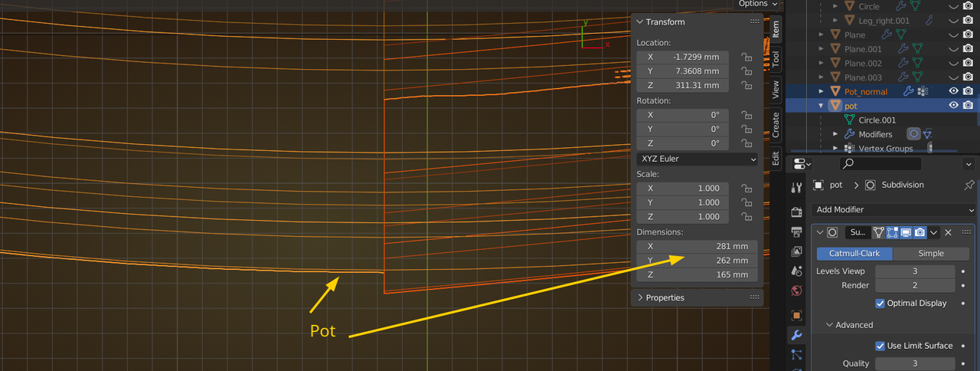Click Plane's green mesh data icon
Screen dimensions: 980x371
(x=902, y=34)
